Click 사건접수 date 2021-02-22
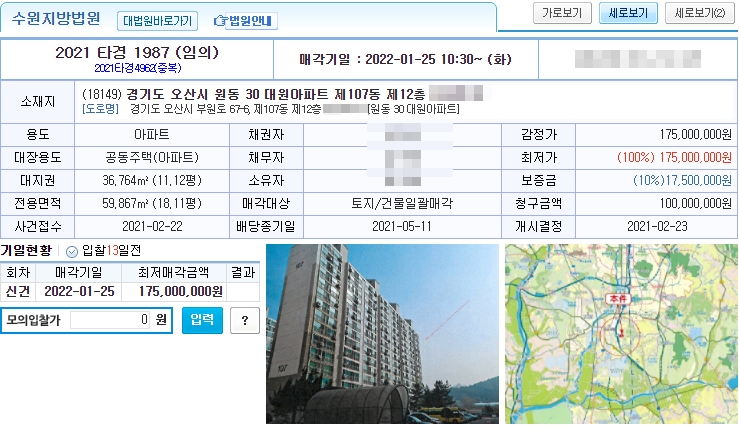Image resolution: width=739 pixels, height=426 pixels. point(152,227)
